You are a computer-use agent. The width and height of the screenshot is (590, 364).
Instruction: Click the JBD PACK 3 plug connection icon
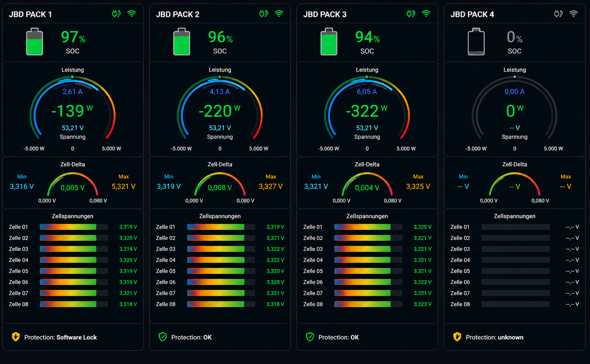click(411, 14)
